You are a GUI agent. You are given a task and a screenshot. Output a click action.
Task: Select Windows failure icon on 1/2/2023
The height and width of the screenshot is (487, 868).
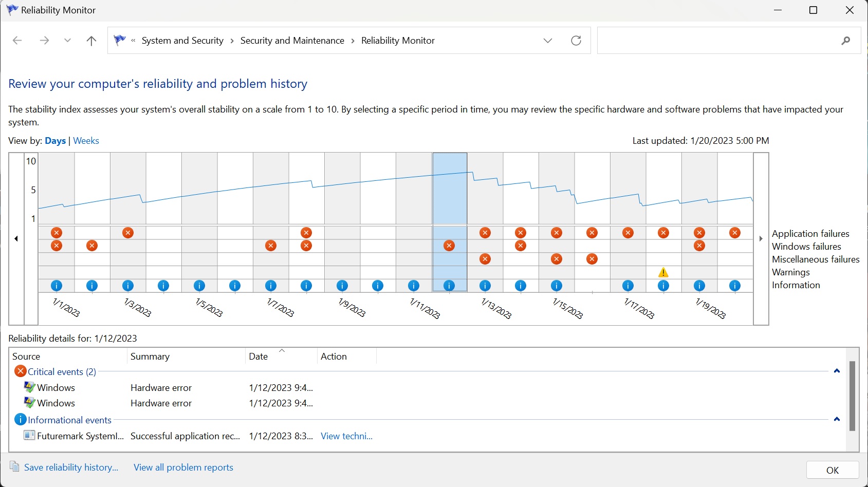tap(92, 246)
